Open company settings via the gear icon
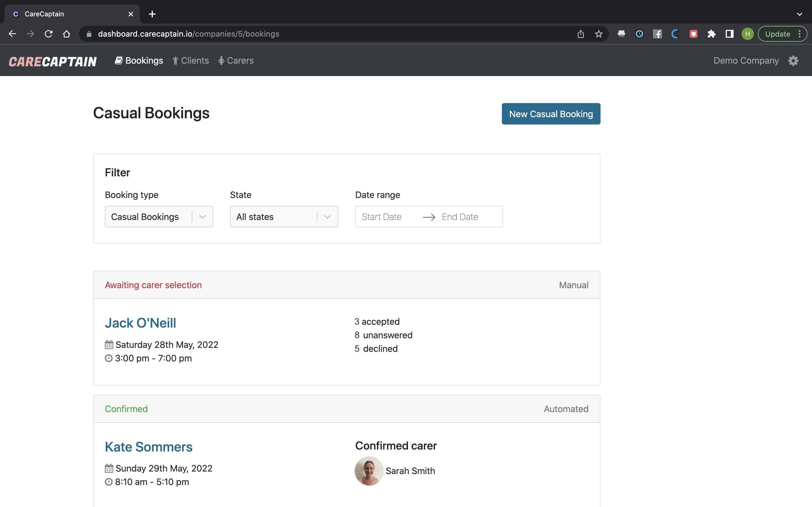812x507 pixels. [x=793, y=60]
